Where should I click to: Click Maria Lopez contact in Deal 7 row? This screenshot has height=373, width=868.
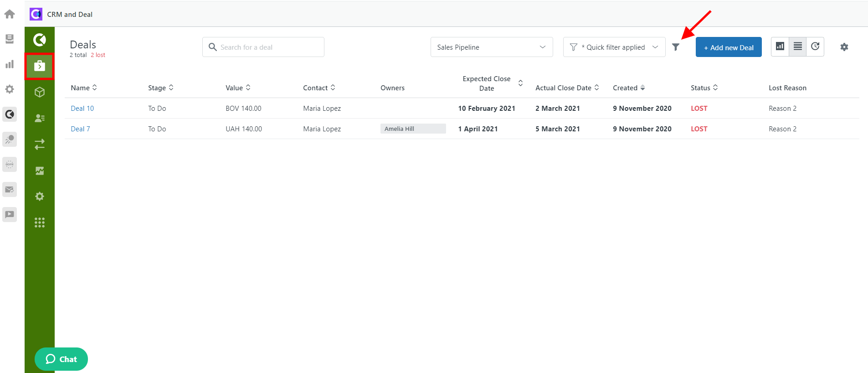coord(322,129)
